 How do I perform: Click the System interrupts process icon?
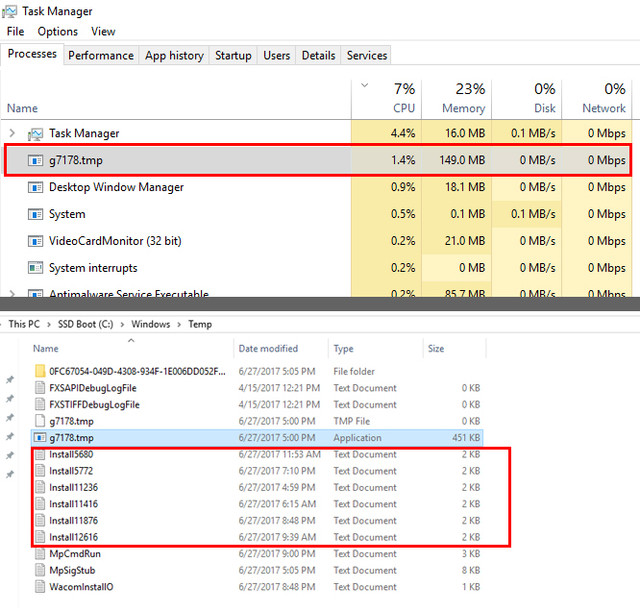(35, 268)
